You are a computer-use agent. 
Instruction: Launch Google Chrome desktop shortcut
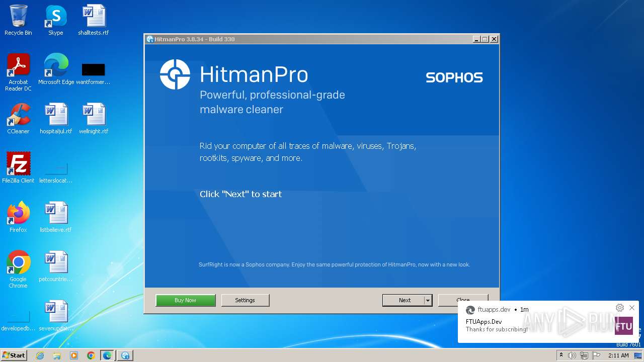pyautogui.click(x=18, y=269)
